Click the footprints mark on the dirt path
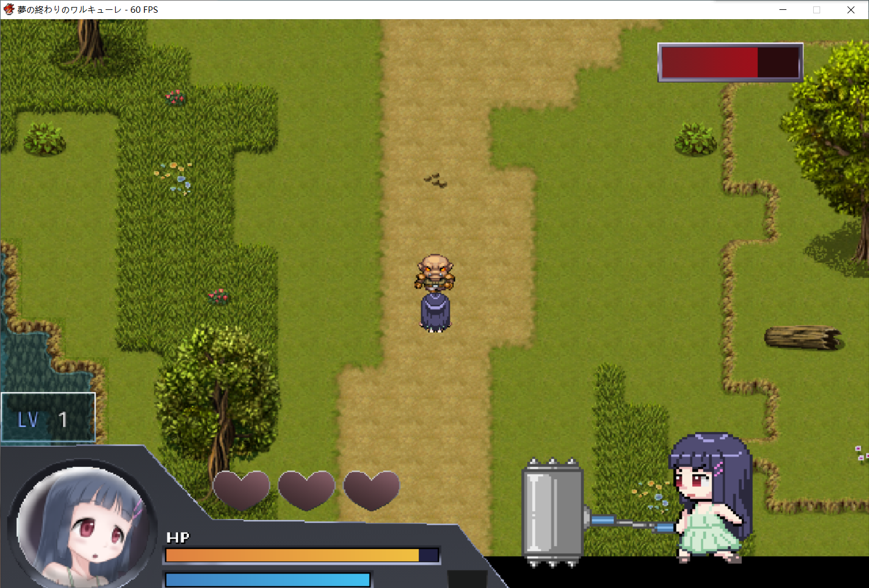Screen dimensions: 869x588 click(436, 180)
